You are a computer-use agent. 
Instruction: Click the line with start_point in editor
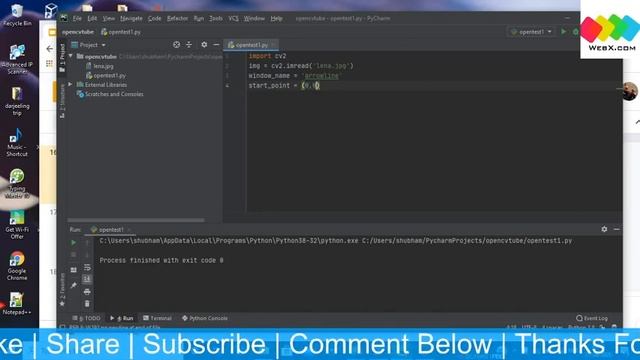(284, 85)
